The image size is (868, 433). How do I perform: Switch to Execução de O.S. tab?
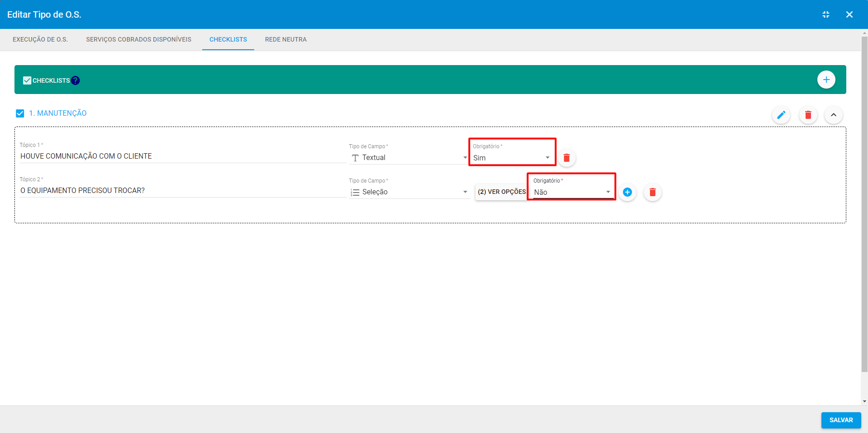[40, 40]
